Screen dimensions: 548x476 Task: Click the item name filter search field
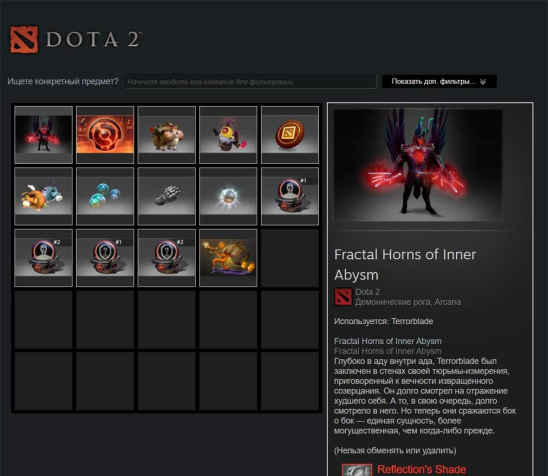(x=251, y=82)
